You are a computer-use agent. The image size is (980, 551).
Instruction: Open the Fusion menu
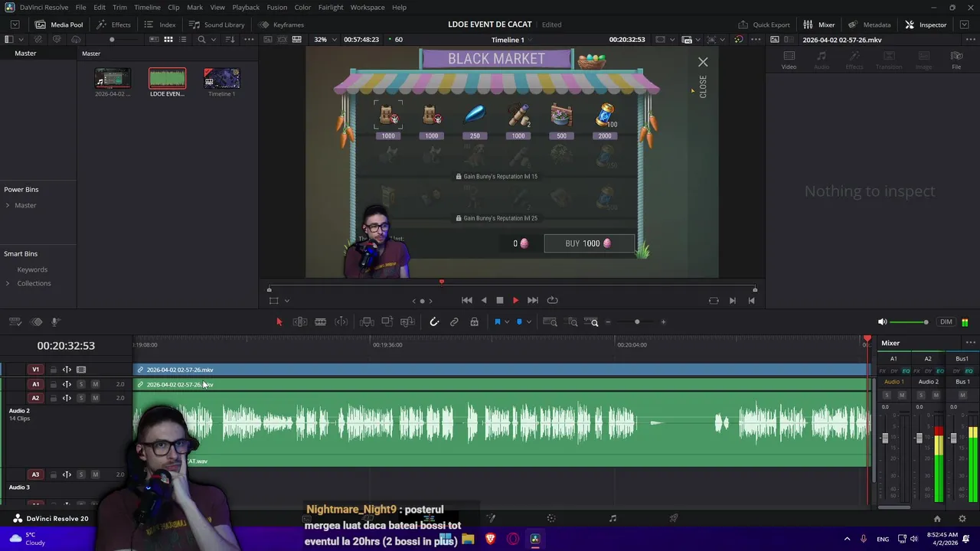[x=277, y=7]
